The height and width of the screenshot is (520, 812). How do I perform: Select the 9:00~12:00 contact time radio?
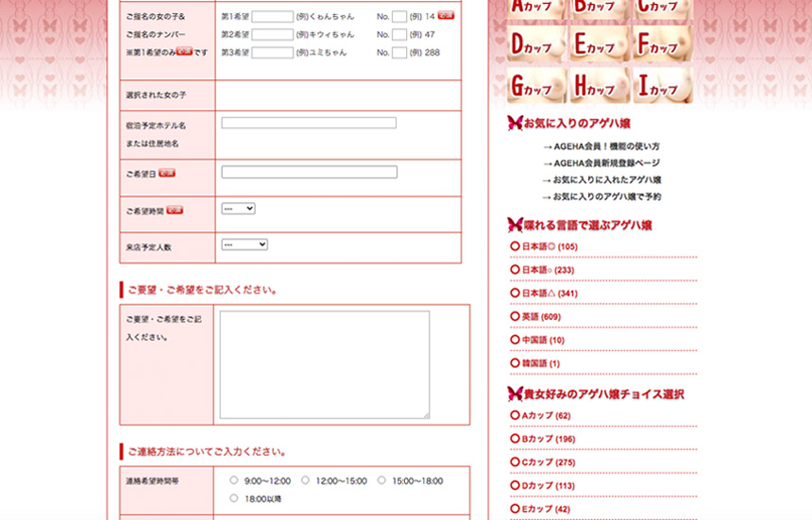pyautogui.click(x=233, y=480)
